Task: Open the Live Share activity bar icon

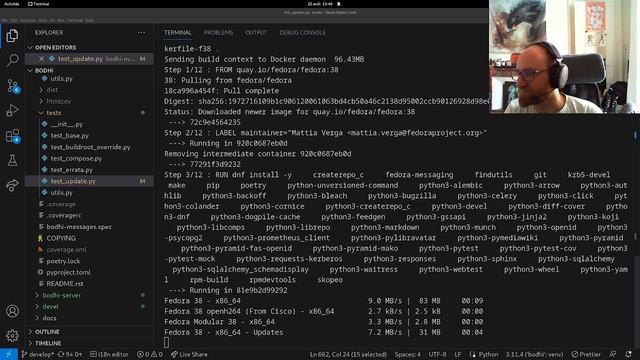Action: point(12,185)
